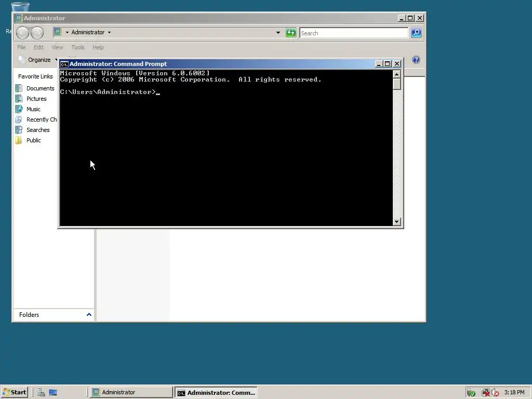532x399 pixels.
Task: Open the Help menu
Action: tap(98, 47)
